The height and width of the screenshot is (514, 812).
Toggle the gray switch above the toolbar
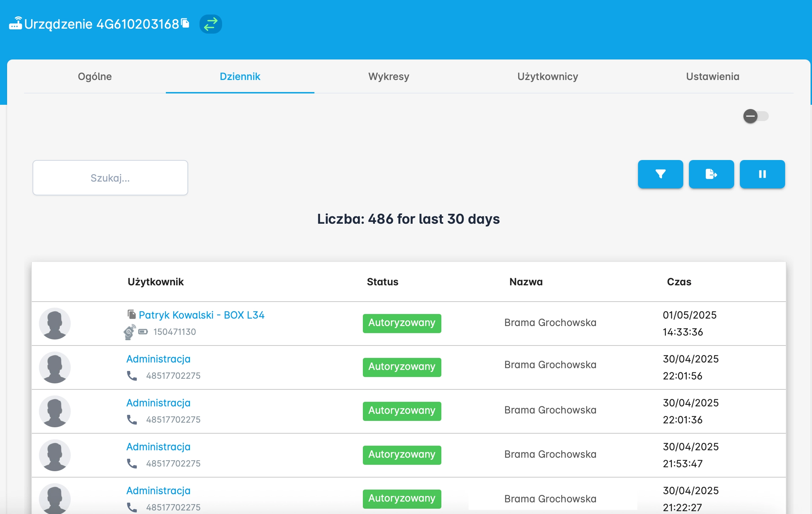pyautogui.click(x=755, y=116)
